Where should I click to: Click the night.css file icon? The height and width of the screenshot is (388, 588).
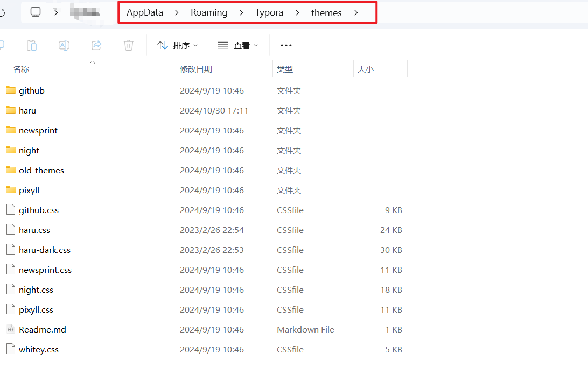coord(11,289)
